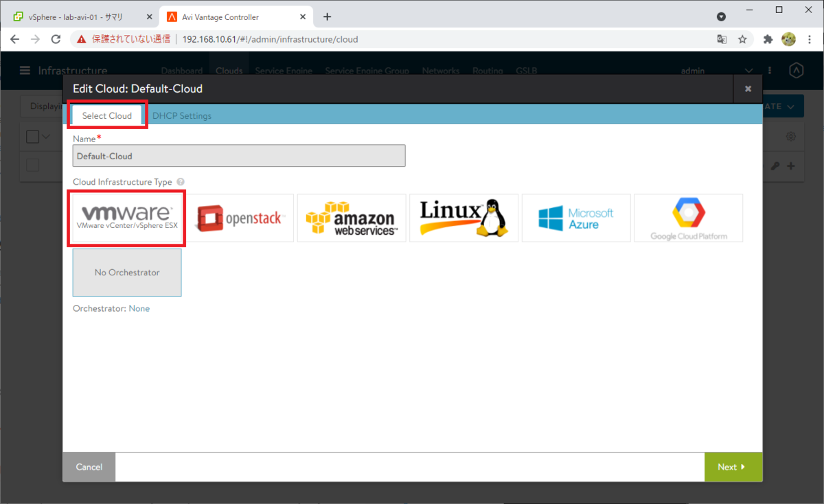Choose Microsoft Azure infrastructure type
Image resolution: width=824 pixels, height=504 pixels.
pyautogui.click(x=576, y=218)
